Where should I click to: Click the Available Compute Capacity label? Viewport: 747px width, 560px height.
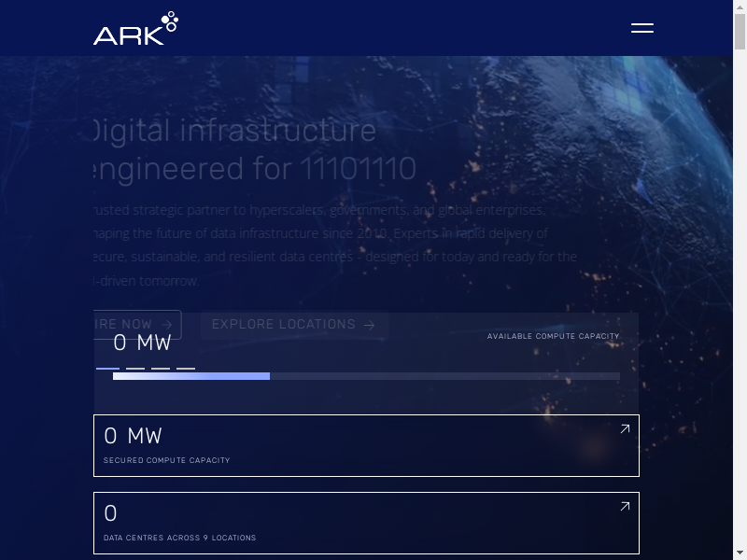tap(553, 336)
